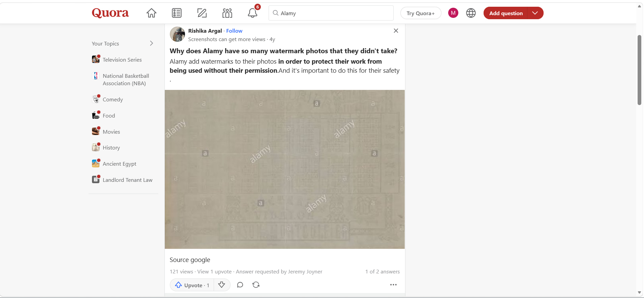The width and height of the screenshot is (644, 298).
Task: Click the '121 views' text
Action: click(181, 271)
